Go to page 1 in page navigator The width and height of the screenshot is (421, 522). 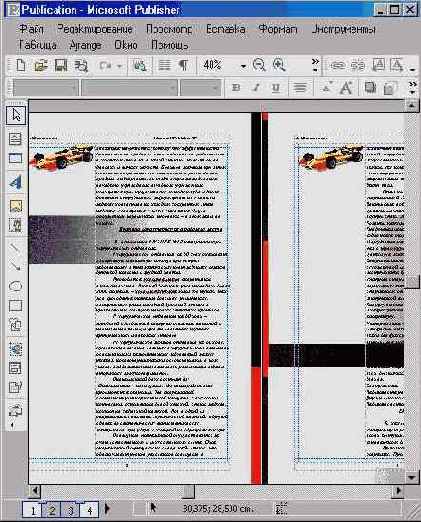point(33,510)
